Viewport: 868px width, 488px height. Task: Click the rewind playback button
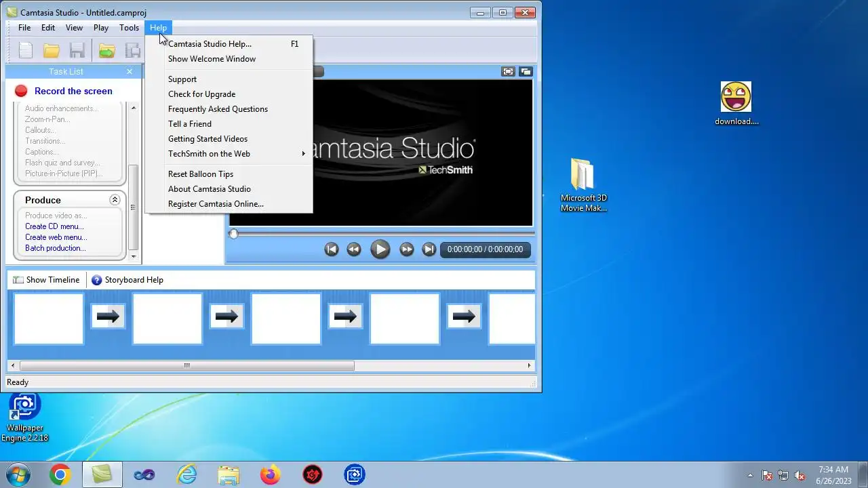tap(353, 249)
